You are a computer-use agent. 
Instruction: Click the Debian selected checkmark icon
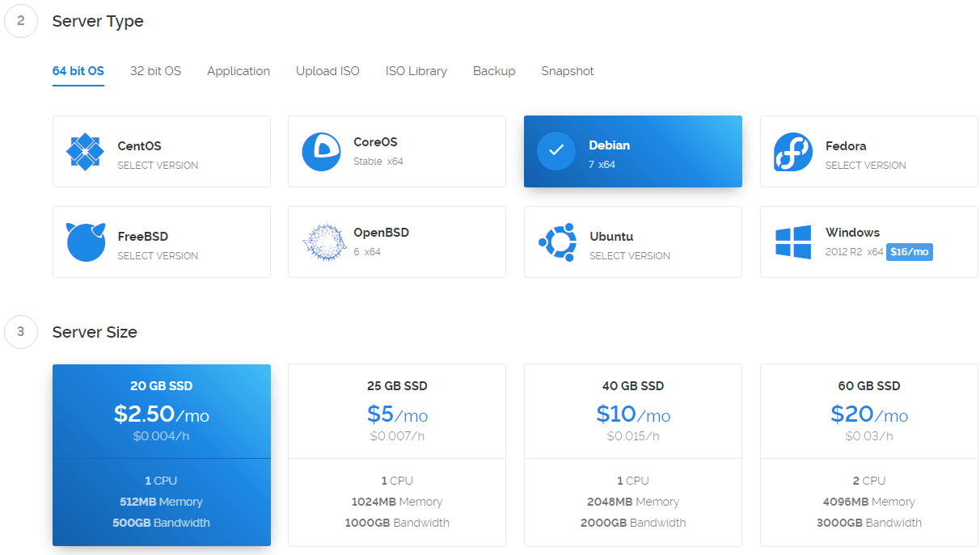[x=556, y=151]
